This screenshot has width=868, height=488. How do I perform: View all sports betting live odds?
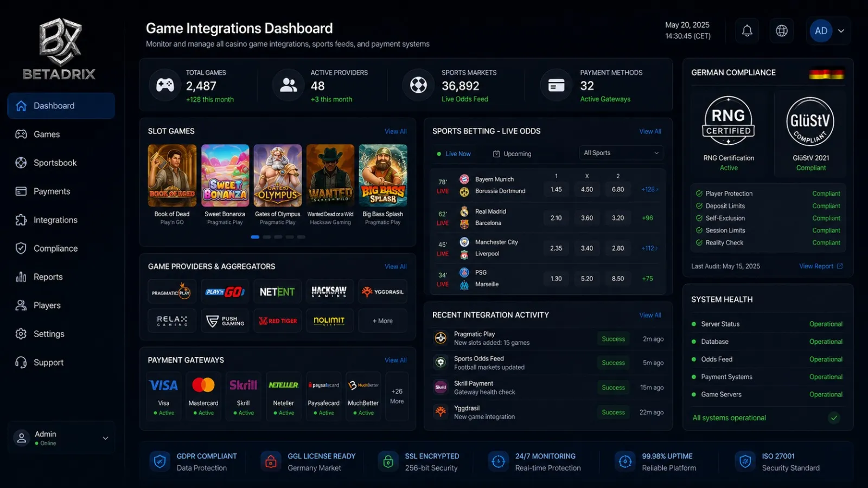[x=650, y=132]
